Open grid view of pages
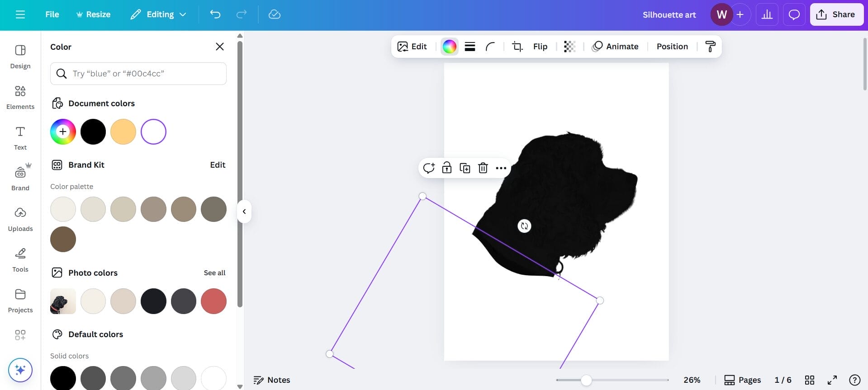 click(810, 380)
